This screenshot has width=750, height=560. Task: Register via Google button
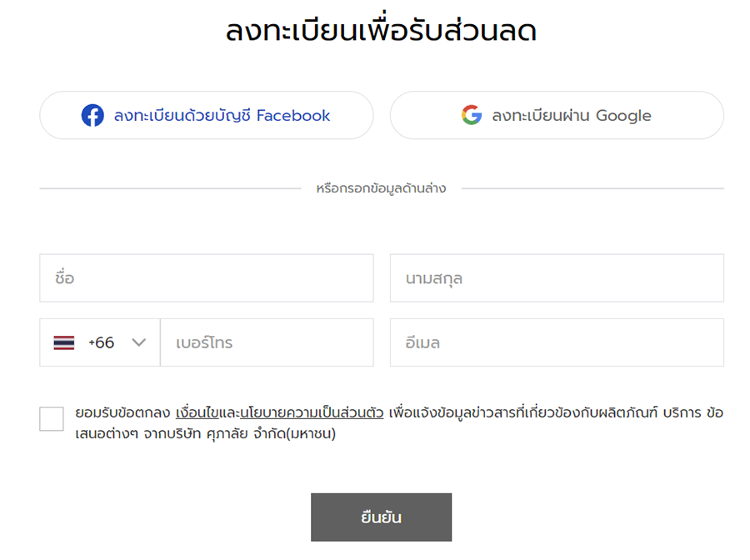557,115
